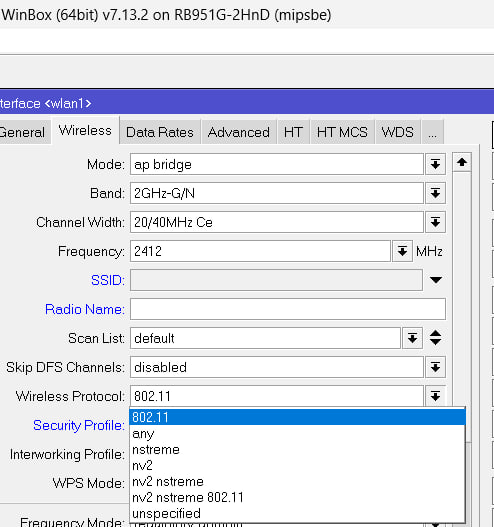Click the Channel Width field 20/40MHz Ce
This screenshot has width=494, height=527.
277,222
